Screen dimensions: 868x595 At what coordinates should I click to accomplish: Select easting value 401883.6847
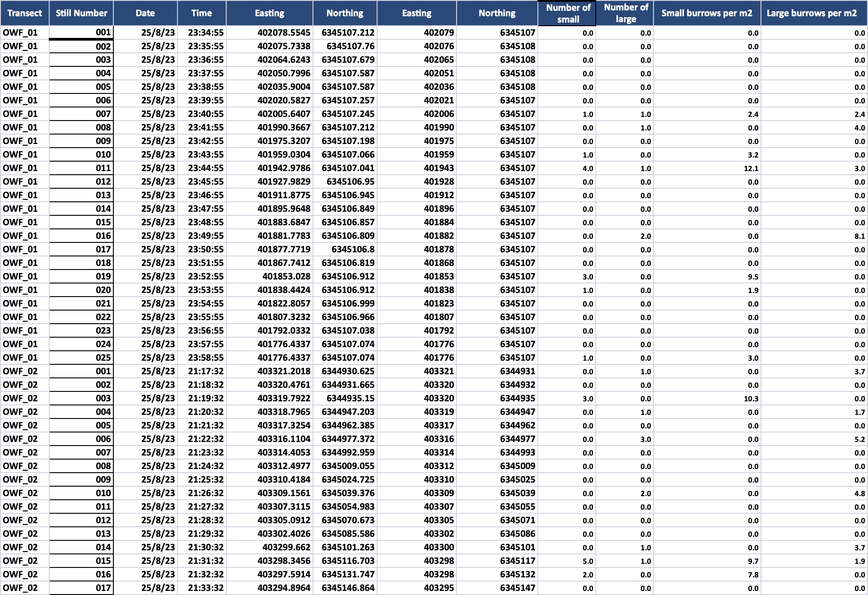point(269,222)
